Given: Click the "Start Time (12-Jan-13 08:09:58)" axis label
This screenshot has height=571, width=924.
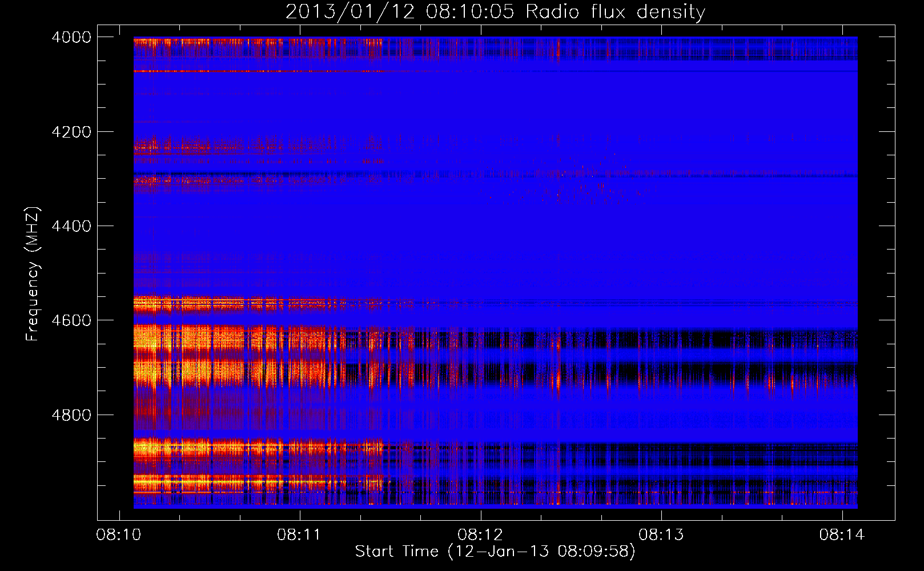Looking at the screenshot, I should coord(495,552).
